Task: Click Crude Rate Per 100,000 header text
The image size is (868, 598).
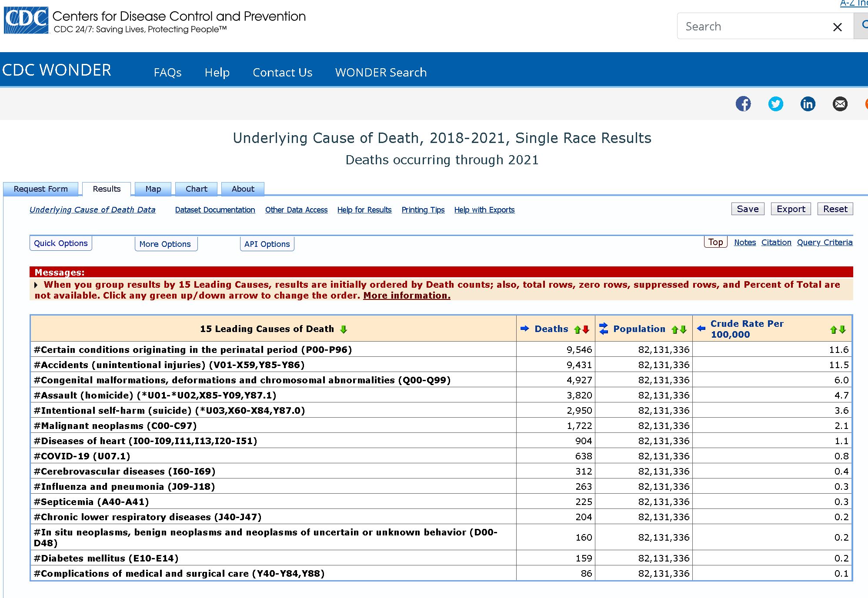Action: pos(747,329)
